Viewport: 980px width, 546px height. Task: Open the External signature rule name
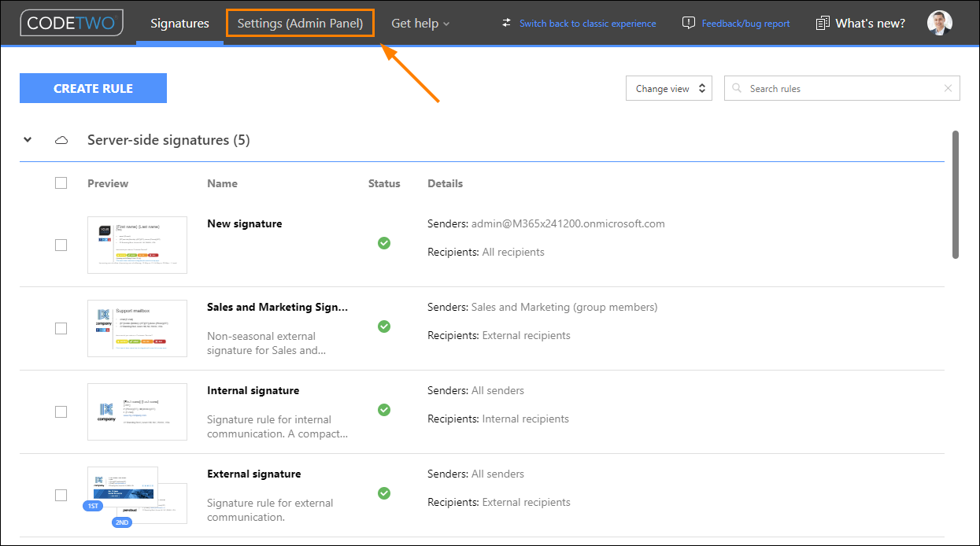click(253, 474)
